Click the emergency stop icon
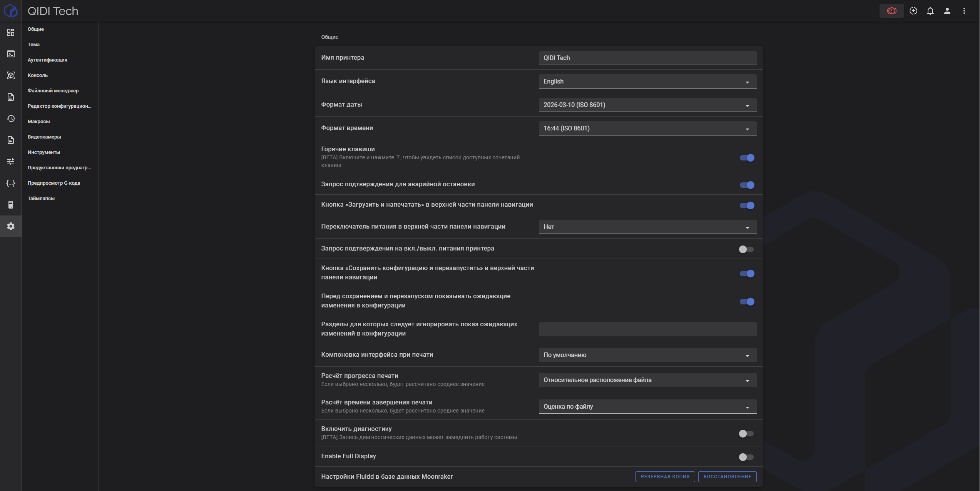 pos(891,11)
